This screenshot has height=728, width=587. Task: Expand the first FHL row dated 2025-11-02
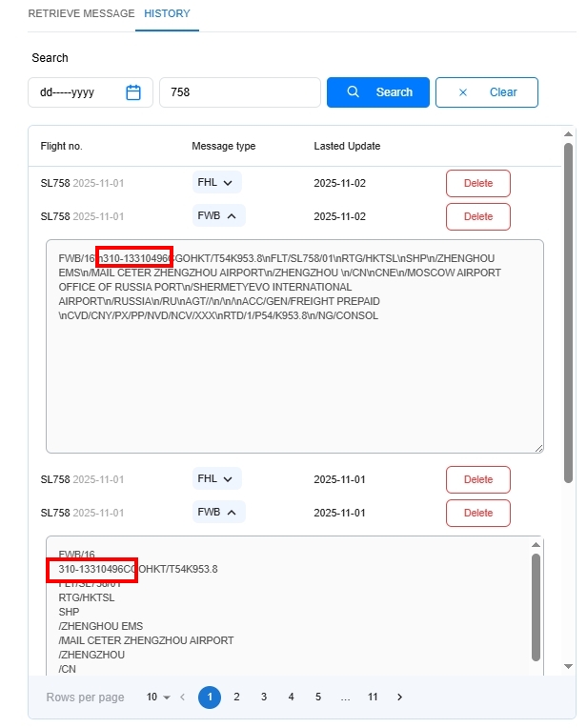pyautogui.click(x=217, y=183)
